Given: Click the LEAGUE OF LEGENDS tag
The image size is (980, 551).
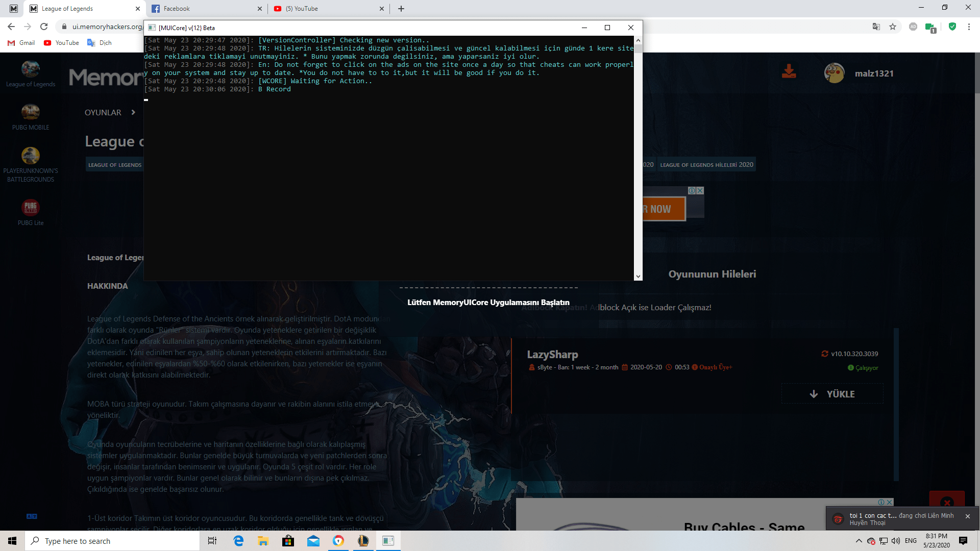Looking at the screenshot, I should click(x=115, y=165).
